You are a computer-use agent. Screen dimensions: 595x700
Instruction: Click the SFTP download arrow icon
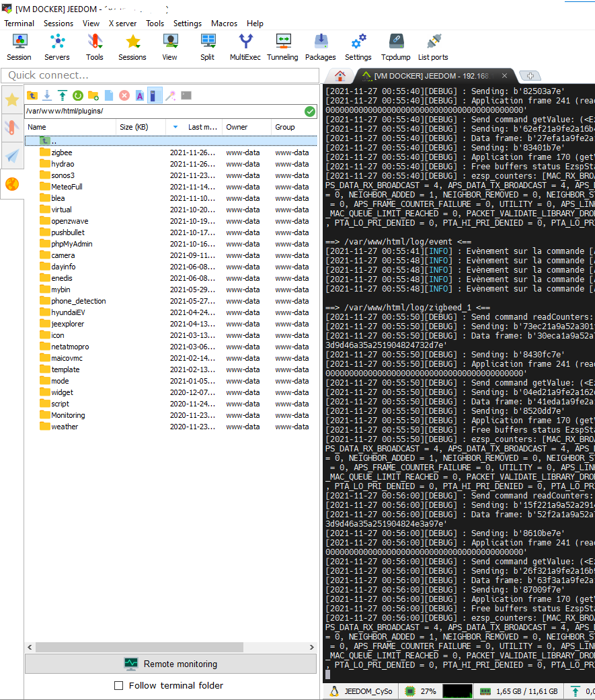47,95
